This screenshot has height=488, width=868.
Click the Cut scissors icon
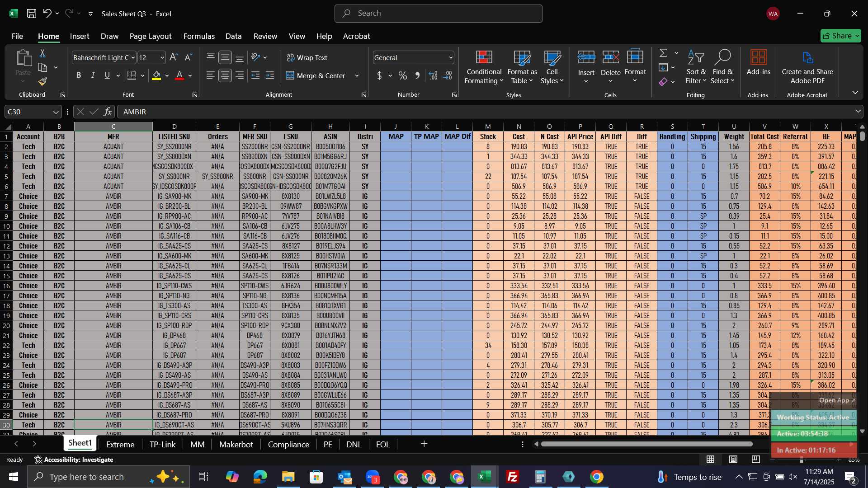point(42,53)
